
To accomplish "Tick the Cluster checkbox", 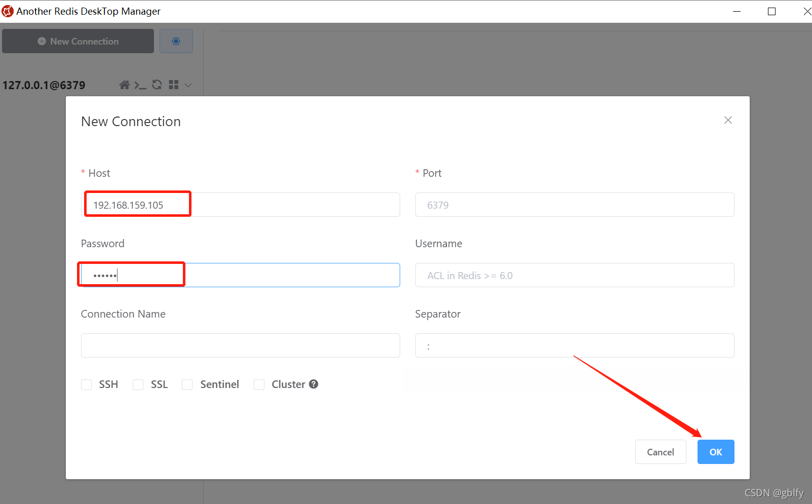I will coord(259,384).
